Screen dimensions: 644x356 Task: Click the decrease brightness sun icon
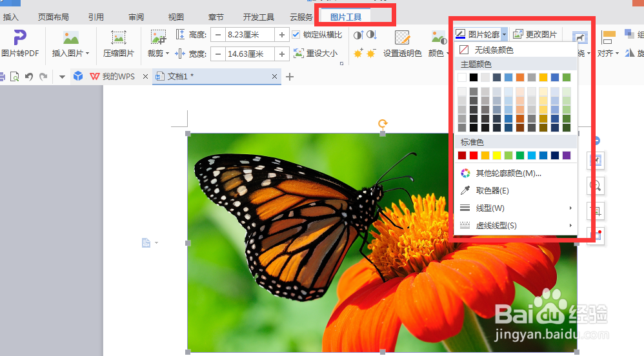[371, 54]
